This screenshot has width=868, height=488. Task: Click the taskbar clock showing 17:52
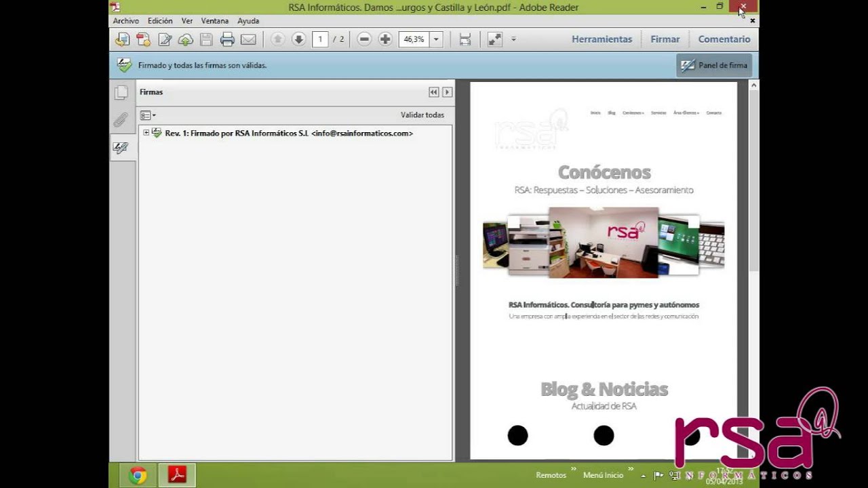(724, 470)
